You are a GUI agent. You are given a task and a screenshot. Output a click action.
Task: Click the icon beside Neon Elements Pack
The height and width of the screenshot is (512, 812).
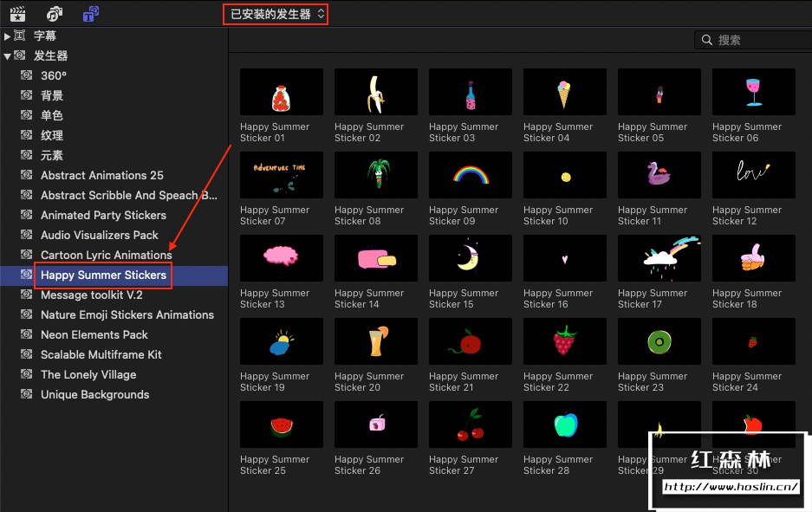coord(26,334)
